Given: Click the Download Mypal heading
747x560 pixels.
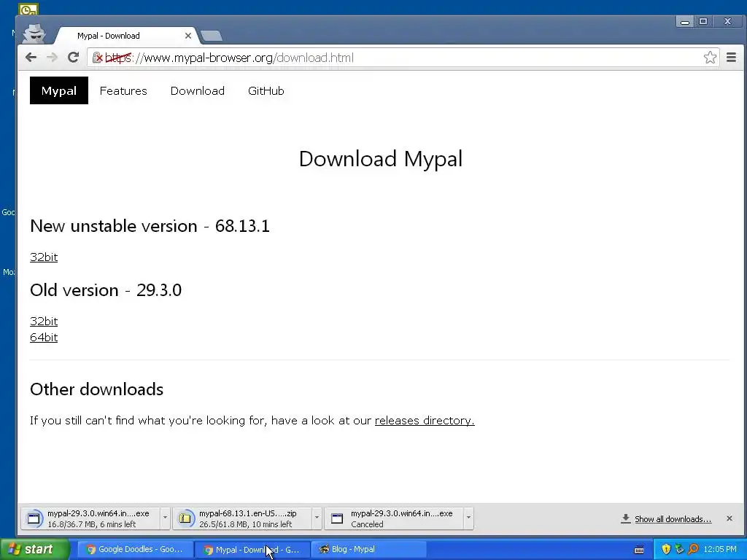Looking at the screenshot, I should (380, 158).
